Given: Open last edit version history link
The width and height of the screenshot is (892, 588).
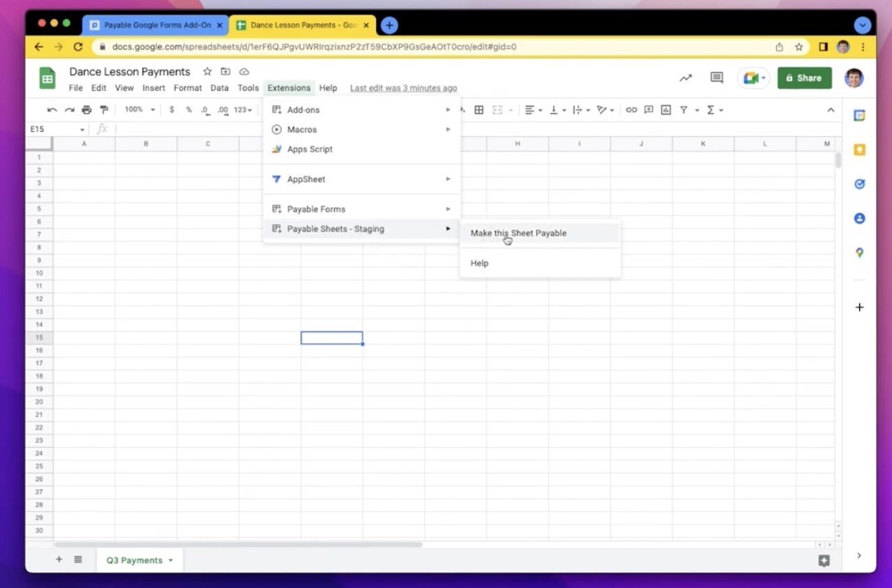Looking at the screenshot, I should pos(404,88).
